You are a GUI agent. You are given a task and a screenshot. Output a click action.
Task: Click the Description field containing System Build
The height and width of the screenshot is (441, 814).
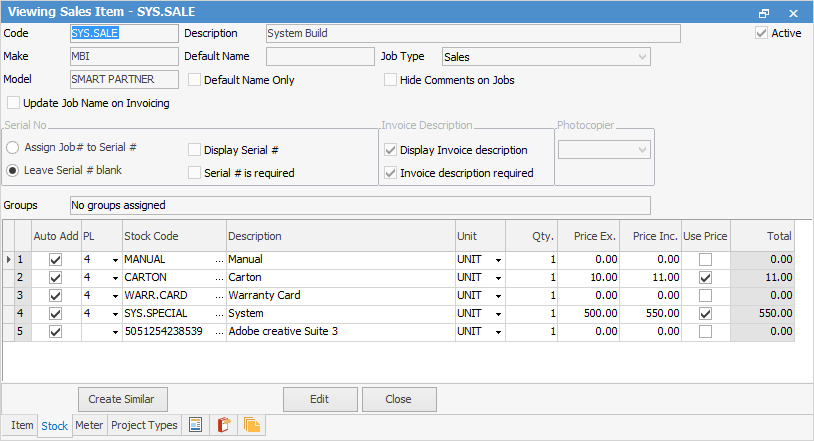point(472,33)
